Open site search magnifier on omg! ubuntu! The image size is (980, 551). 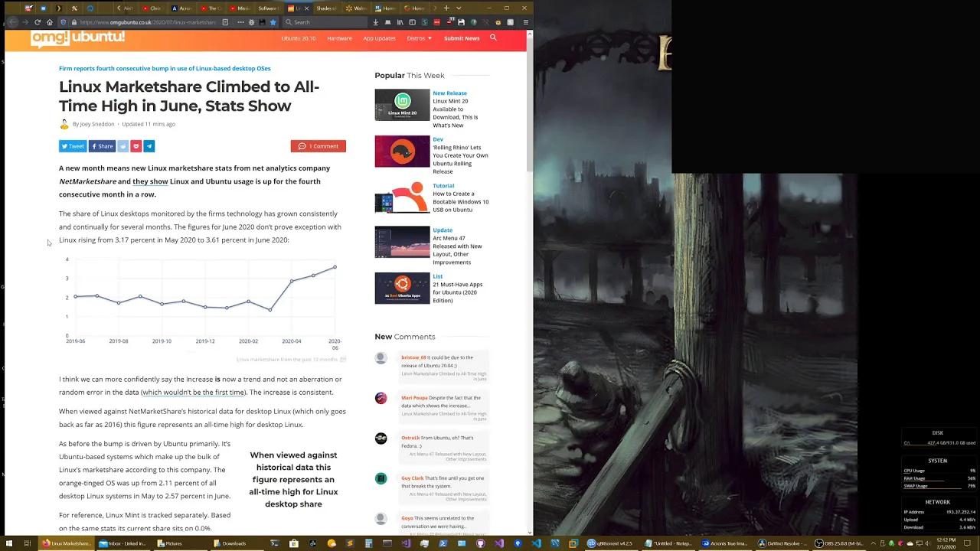click(x=493, y=37)
